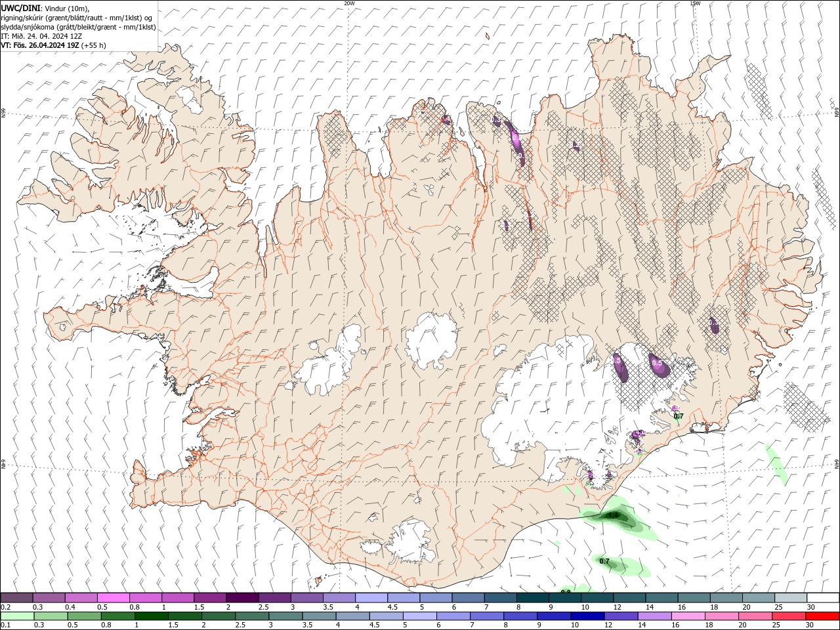Select the dark green swatch labeled 1 in the lower legend

[151, 616]
